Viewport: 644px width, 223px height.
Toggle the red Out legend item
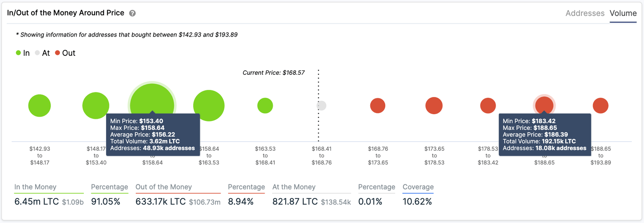pyautogui.click(x=65, y=53)
